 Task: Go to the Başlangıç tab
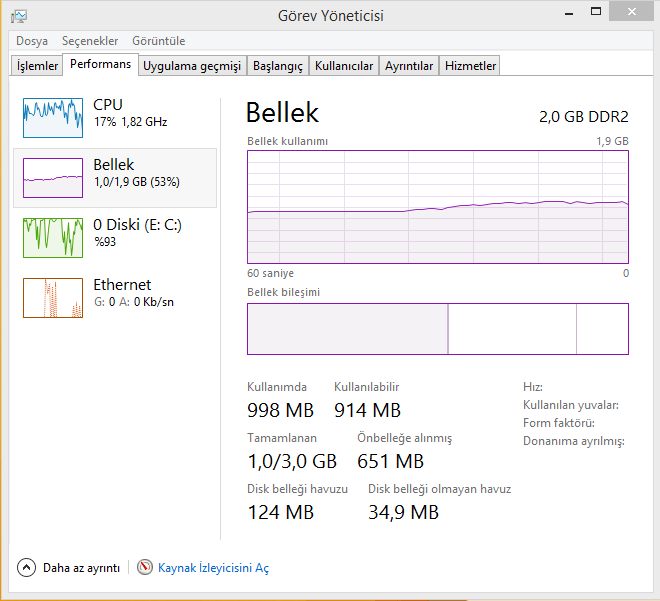[x=278, y=66]
